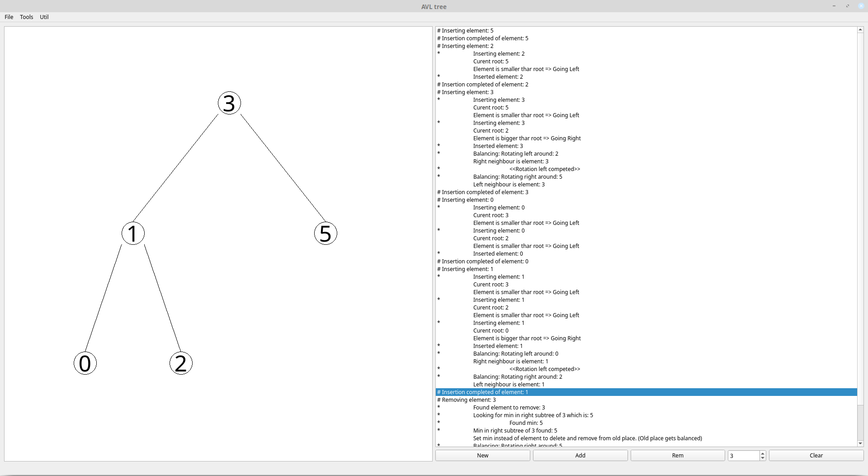Select 'Inserted element: 2' log line

(646, 77)
